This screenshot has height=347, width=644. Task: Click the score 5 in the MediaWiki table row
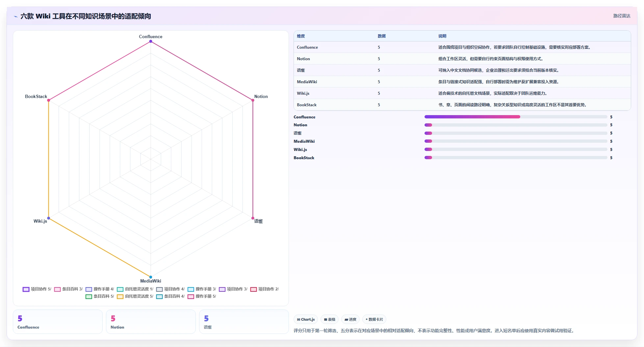click(379, 82)
